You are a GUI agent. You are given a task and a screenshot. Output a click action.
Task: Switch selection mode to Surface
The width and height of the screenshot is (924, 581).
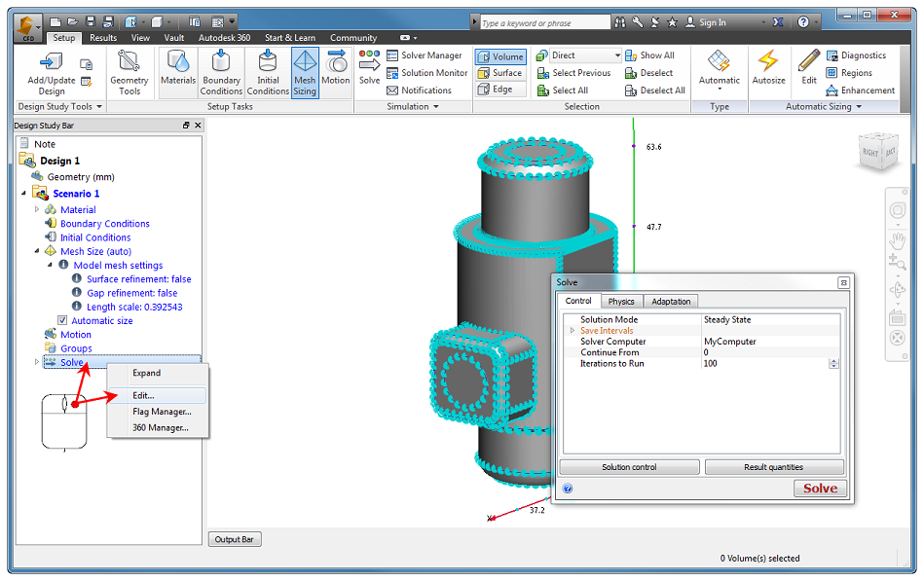500,73
